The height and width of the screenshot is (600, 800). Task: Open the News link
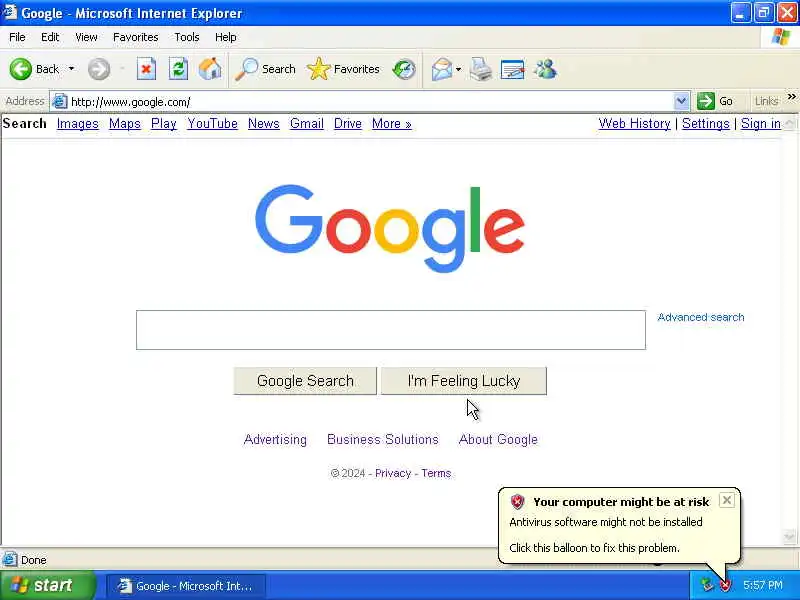[x=264, y=123]
